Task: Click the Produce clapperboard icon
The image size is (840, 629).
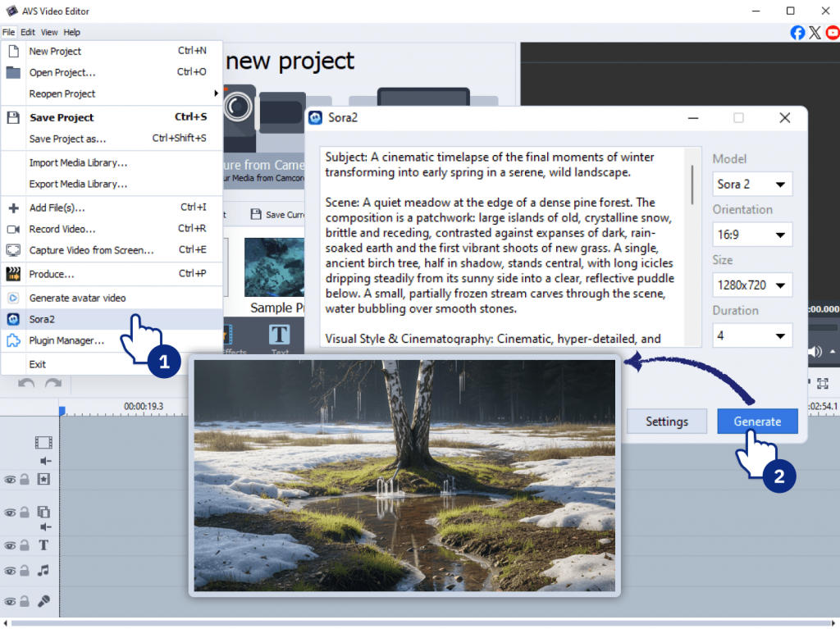Action: point(13,274)
